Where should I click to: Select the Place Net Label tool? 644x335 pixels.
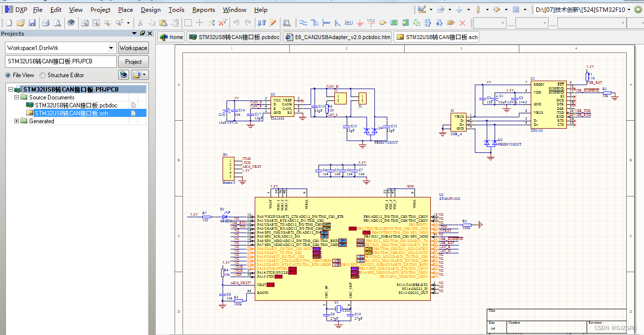point(349,22)
